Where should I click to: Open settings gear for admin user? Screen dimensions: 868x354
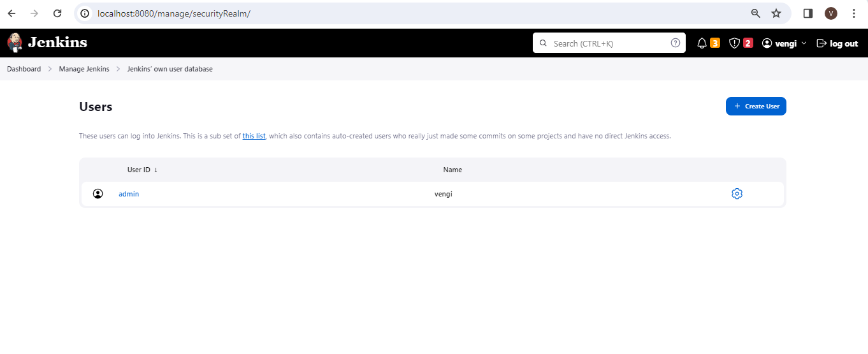tap(737, 194)
